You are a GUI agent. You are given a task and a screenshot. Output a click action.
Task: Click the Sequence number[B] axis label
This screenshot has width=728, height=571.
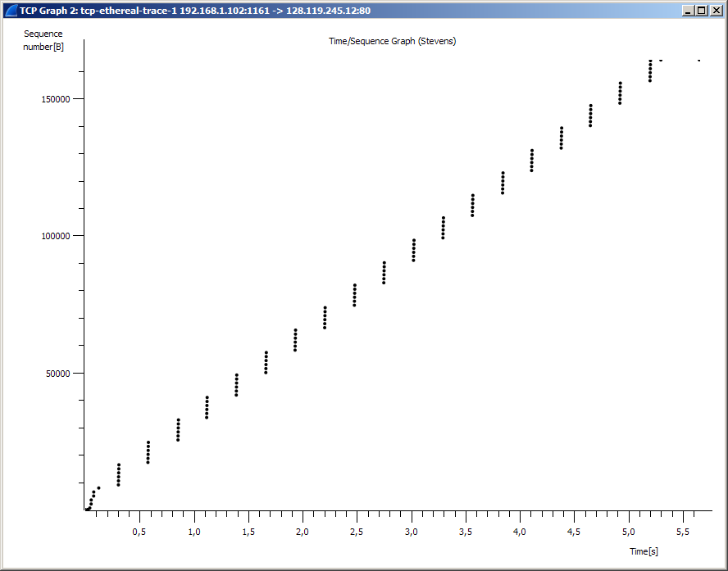pyautogui.click(x=43, y=40)
